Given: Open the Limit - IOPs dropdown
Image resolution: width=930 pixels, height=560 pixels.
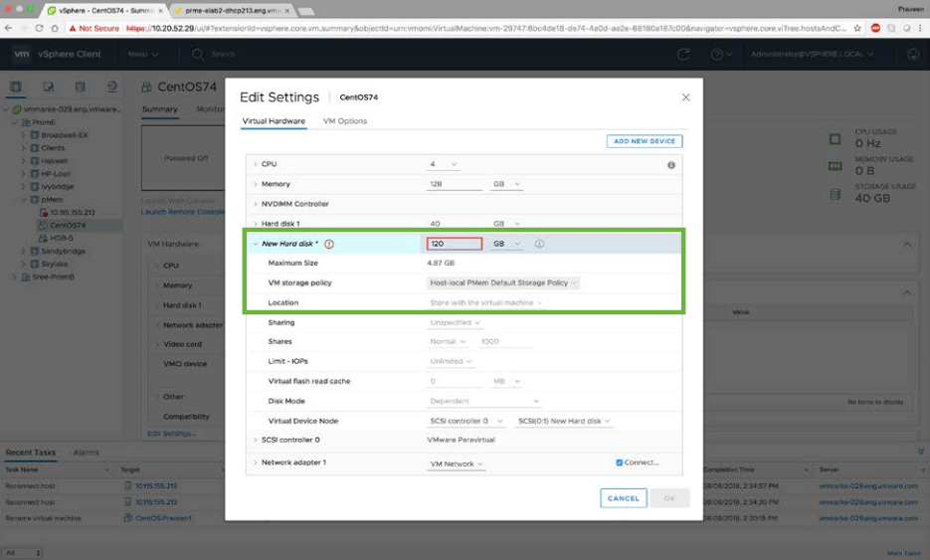Looking at the screenshot, I should [x=451, y=361].
